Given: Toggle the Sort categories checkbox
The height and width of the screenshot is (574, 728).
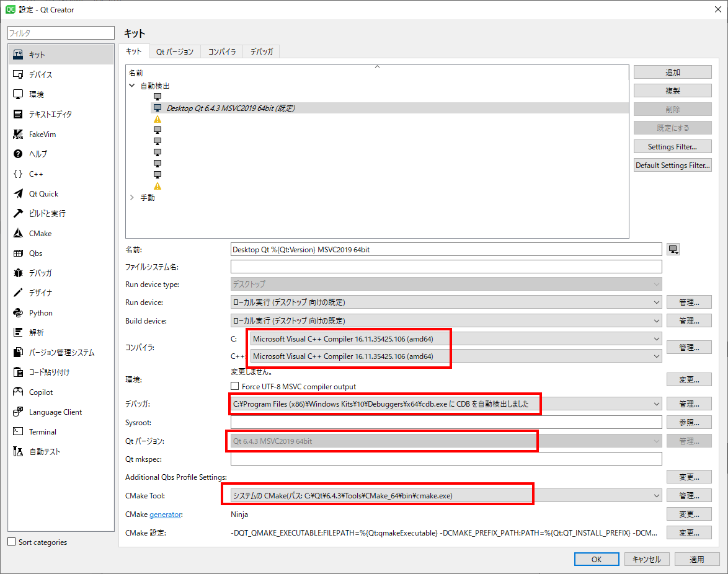Looking at the screenshot, I should click(12, 542).
